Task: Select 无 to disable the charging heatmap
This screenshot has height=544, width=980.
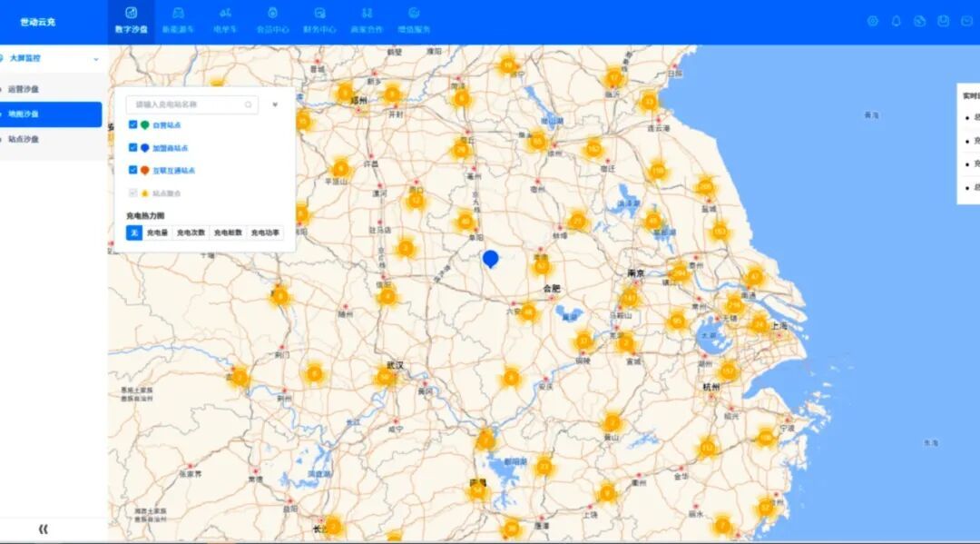Action: point(133,233)
